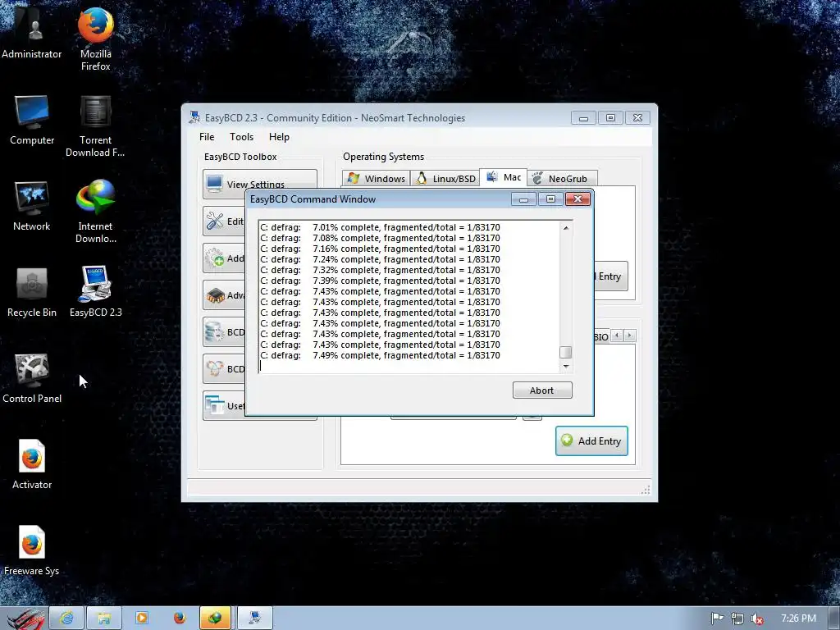
Task: Open the Help menu
Action: (x=279, y=137)
